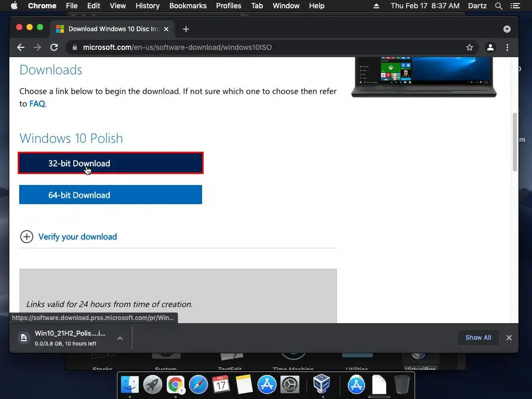Click the padlock site info icon

point(75,47)
